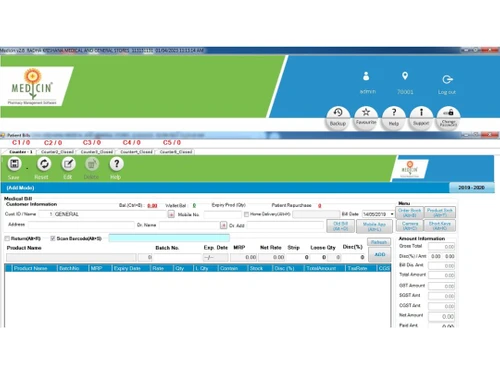
Task: Click the red Bal.(Ctrl+B) 0.00 value
Action: (x=152, y=206)
